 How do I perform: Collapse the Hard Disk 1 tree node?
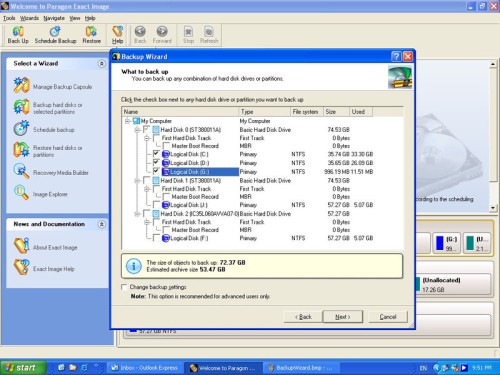(x=137, y=181)
